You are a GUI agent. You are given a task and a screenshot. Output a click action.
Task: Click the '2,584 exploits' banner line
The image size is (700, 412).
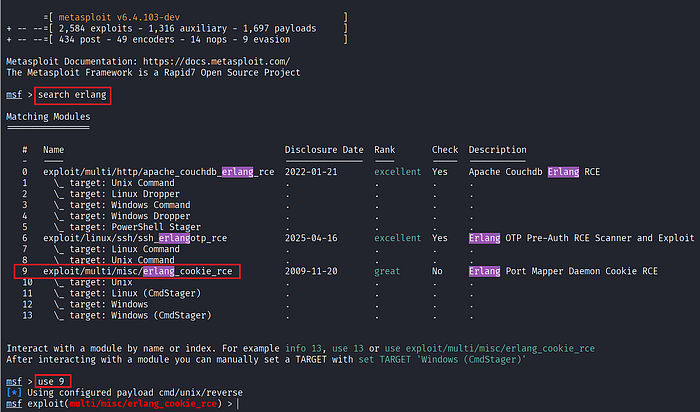(x=187, y=28)
